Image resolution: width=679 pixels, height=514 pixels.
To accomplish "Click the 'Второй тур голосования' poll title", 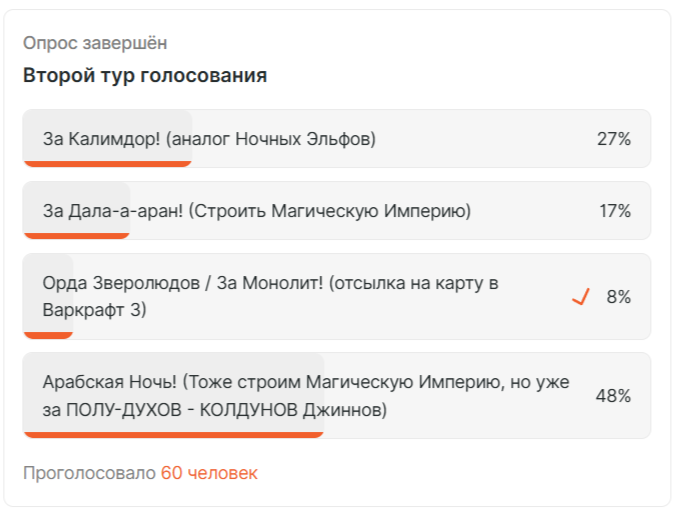I will (x=145, y=76).
